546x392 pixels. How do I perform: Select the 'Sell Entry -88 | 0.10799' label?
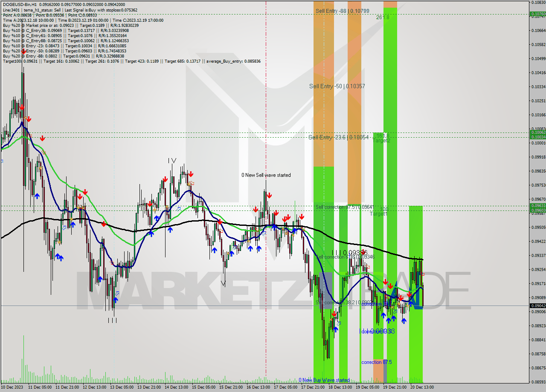pyautogui.click(x=343, y=11)
